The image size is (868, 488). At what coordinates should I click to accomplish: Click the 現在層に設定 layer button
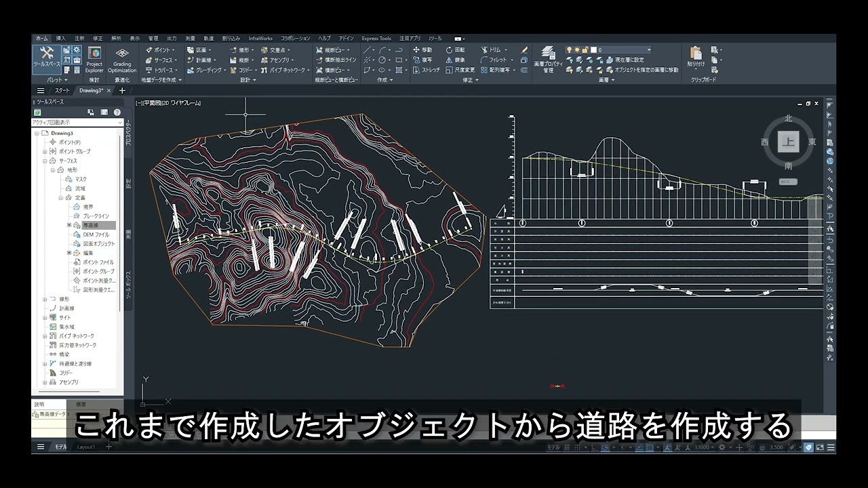point(625,60)
